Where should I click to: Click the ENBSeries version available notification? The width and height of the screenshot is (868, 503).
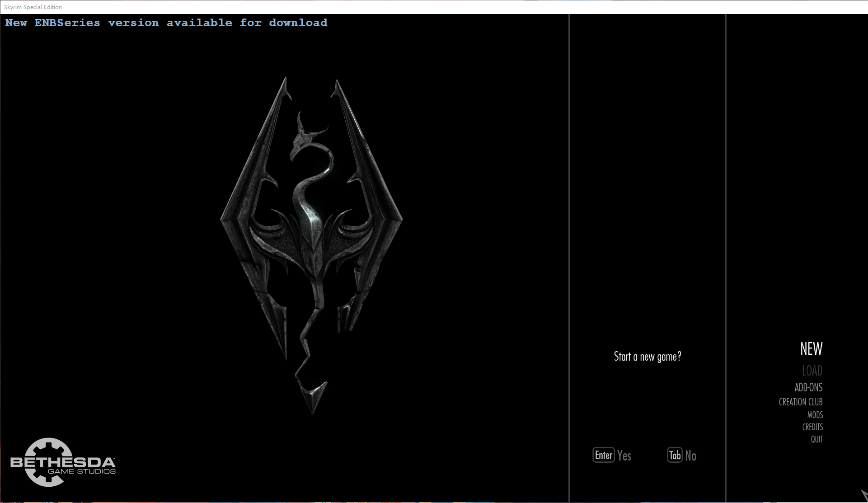pyautogui.click(x=166, y=23)
